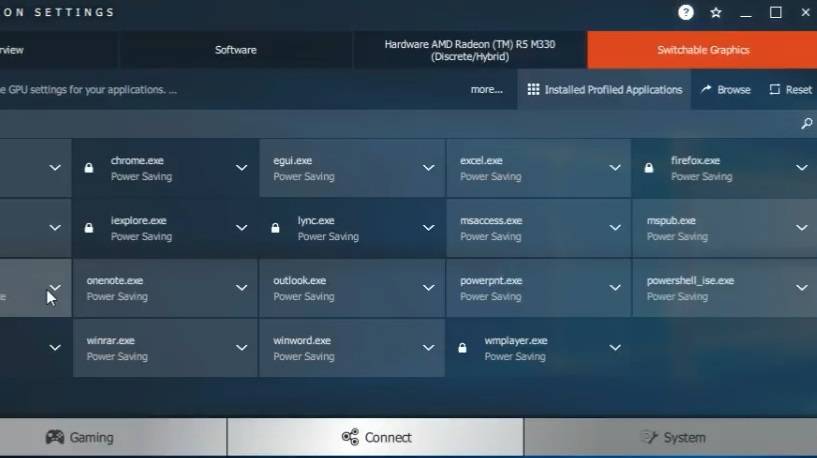Expand chrome.exe graphics mode dropdown
This screenshot has width=817, height=458.
click(x=241, y=168)
